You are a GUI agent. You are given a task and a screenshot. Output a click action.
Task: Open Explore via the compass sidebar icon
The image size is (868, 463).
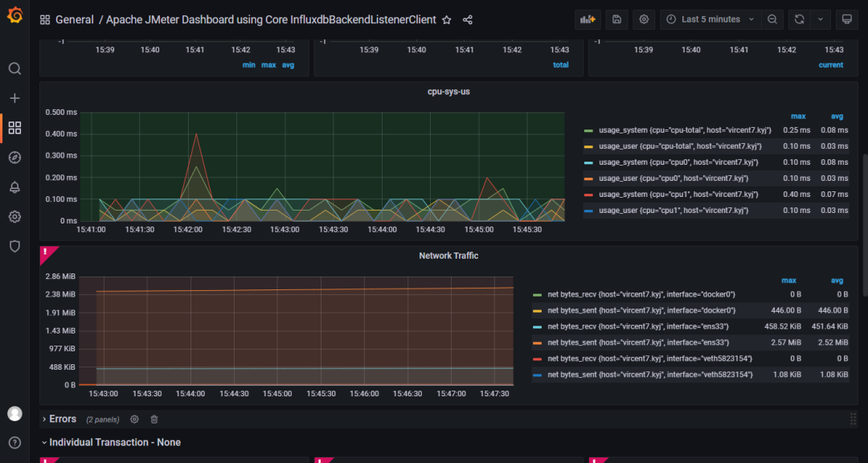(x=14, y=158)
